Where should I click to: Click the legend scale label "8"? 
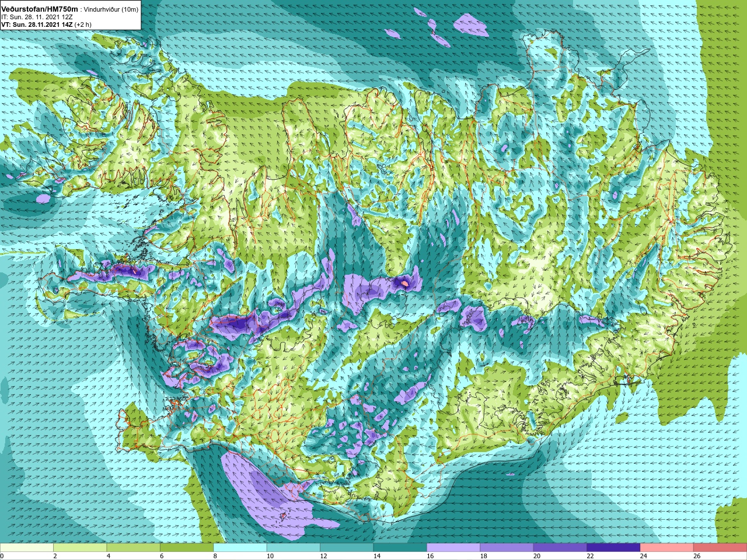(x=215, y=556)
